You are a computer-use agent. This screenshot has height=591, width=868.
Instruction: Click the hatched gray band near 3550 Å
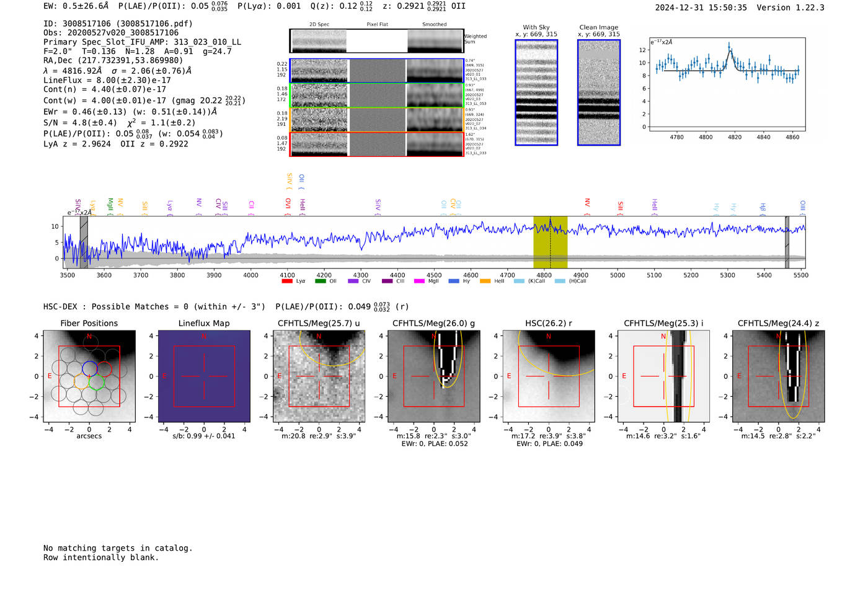pyautogui.click(x=84, y=242)
